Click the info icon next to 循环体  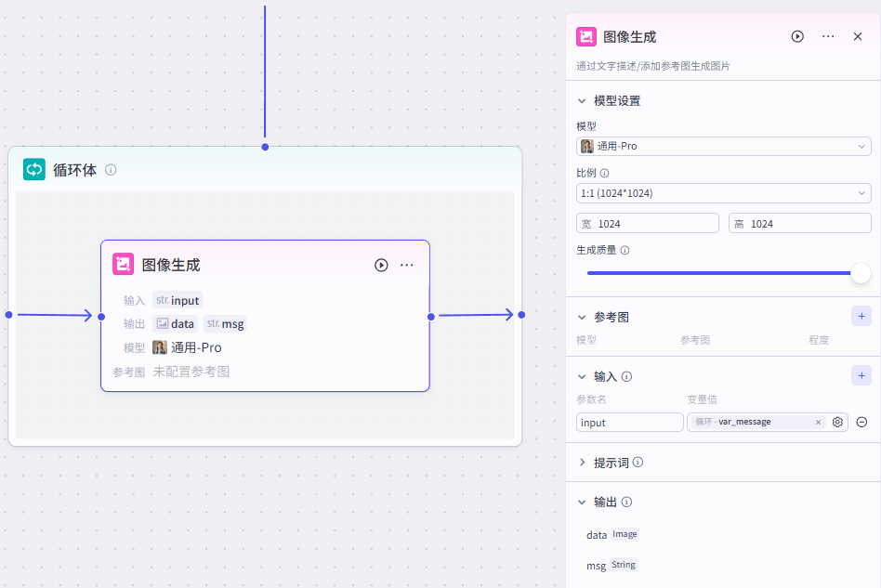pyautogui.click(x=111, y=170)
